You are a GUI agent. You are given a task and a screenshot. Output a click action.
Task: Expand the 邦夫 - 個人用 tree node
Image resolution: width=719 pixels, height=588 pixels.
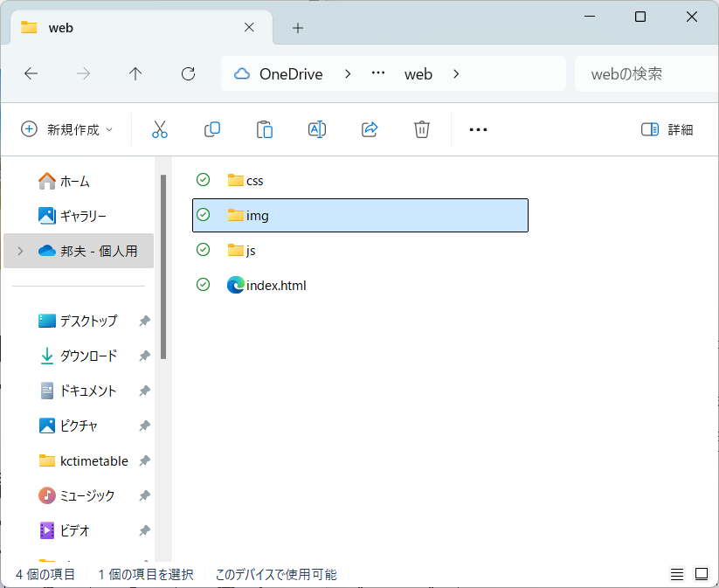pos(20,251)
